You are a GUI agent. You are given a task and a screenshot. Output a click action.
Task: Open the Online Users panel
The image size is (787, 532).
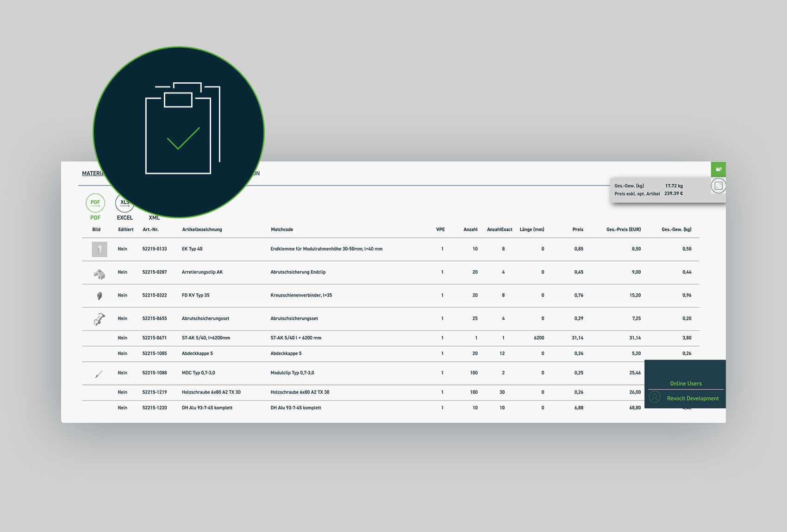686,384
